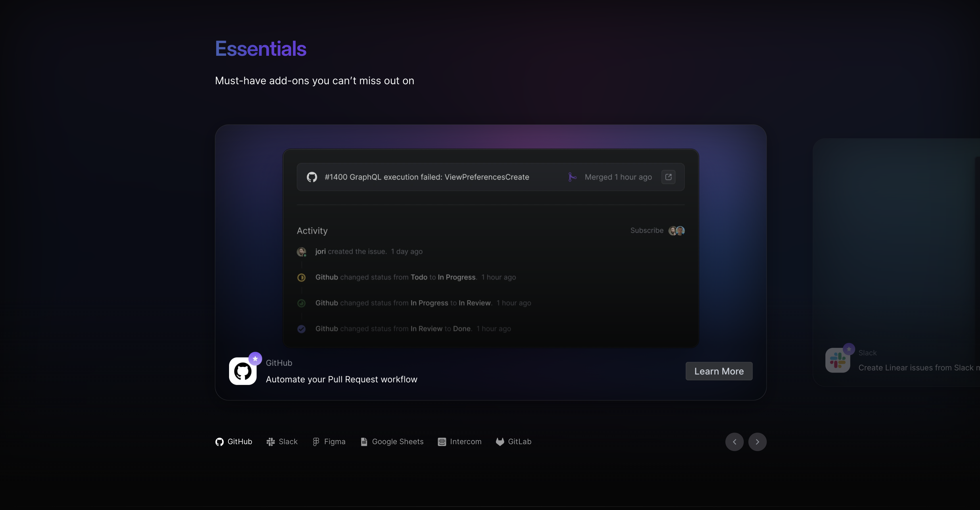This screenshot has width=980, height=510.
Task: Click the GitHub title above the card description
Action: coord(279,363)
